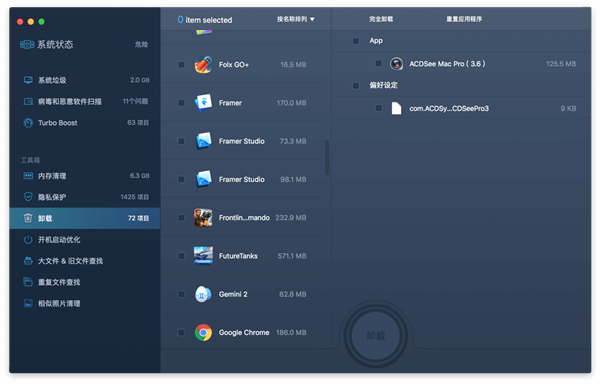Click the 571.1 MB size value
600x384 pixels.
pyautogui.click(x=292, y=256)
